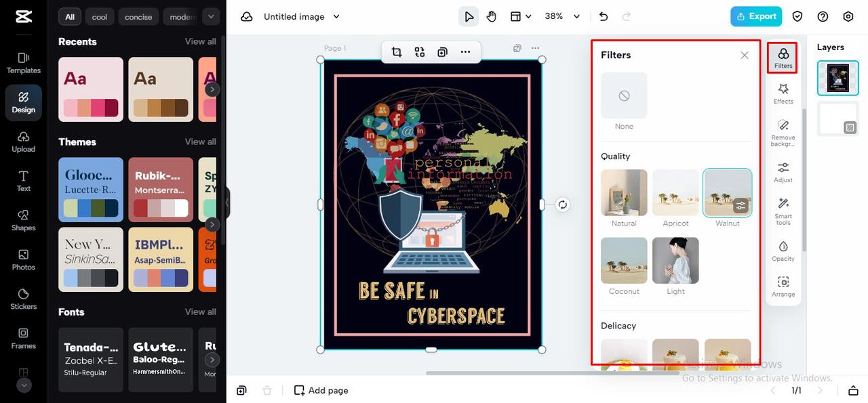Undo the last action
868x403 pixels.
[604, 16]
